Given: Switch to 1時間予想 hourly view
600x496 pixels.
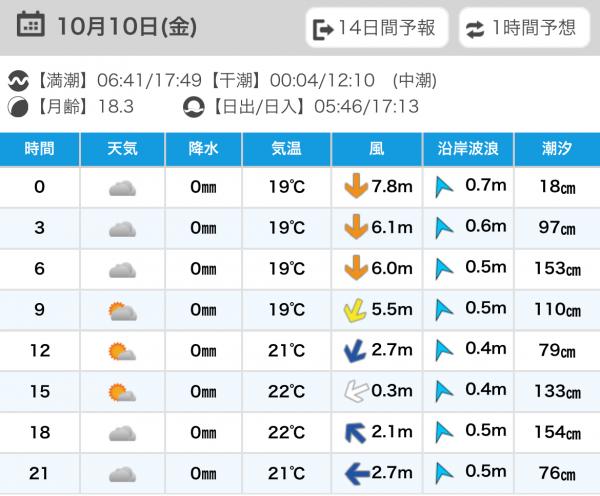Looking at the screenshot, I should pyautogui.click(x=523, y=28).
